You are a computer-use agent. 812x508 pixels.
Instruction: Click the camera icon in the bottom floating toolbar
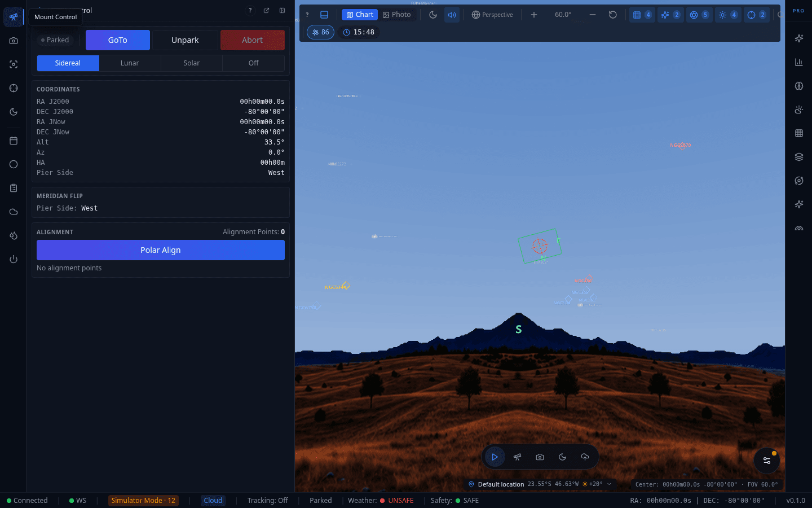click(540, 457)
